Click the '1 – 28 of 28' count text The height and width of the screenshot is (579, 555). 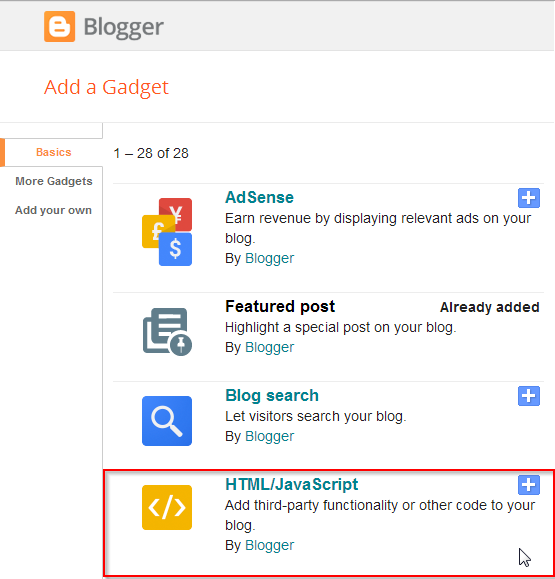(x=151, y=153)
